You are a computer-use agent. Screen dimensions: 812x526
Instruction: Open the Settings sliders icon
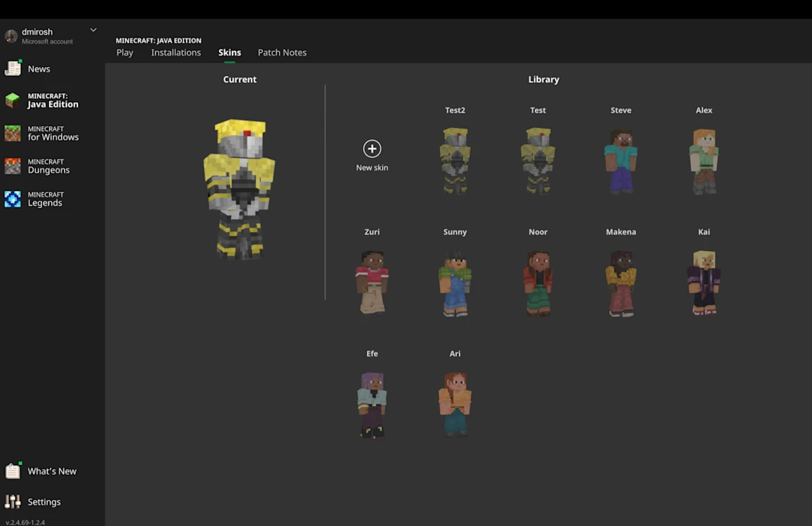(x=13, y=501)
